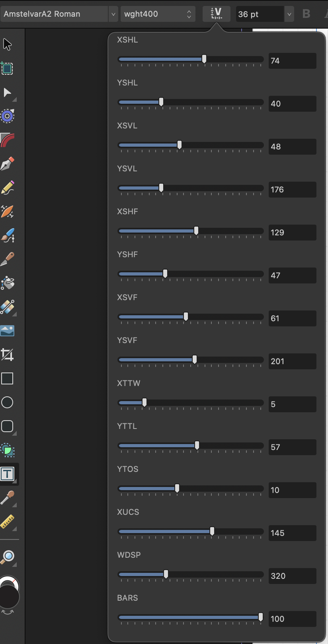
Task: Open the wght400 font style dropdown
Action: [x=158, y=14]
